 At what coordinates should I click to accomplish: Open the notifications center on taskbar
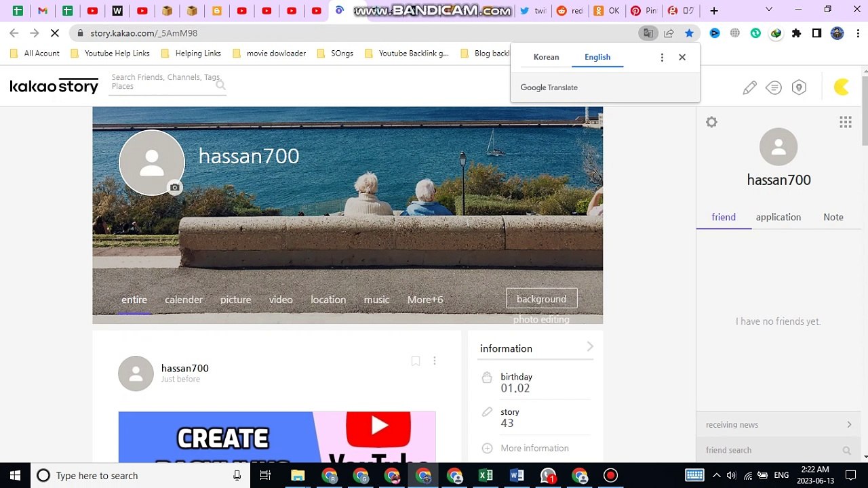click(851, 476)
